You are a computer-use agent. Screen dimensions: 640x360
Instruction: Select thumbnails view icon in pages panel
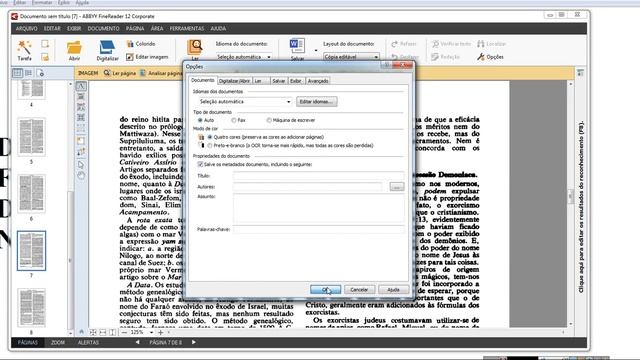17,73
